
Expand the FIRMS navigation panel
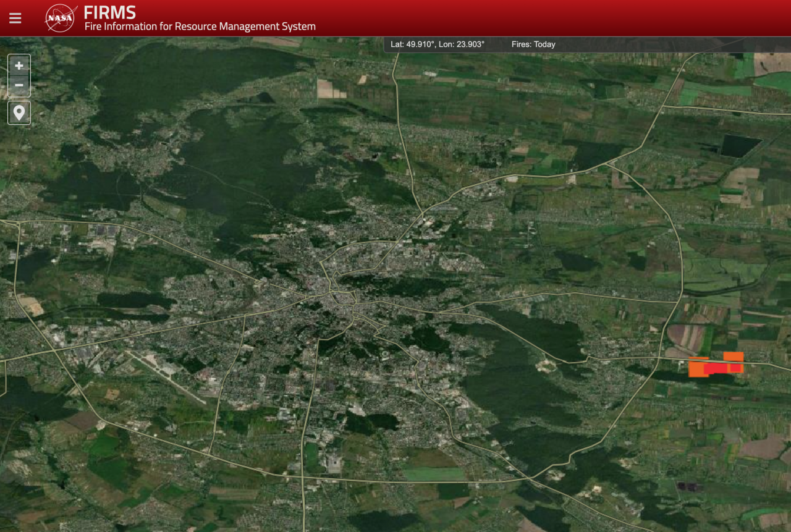[15, 17]
